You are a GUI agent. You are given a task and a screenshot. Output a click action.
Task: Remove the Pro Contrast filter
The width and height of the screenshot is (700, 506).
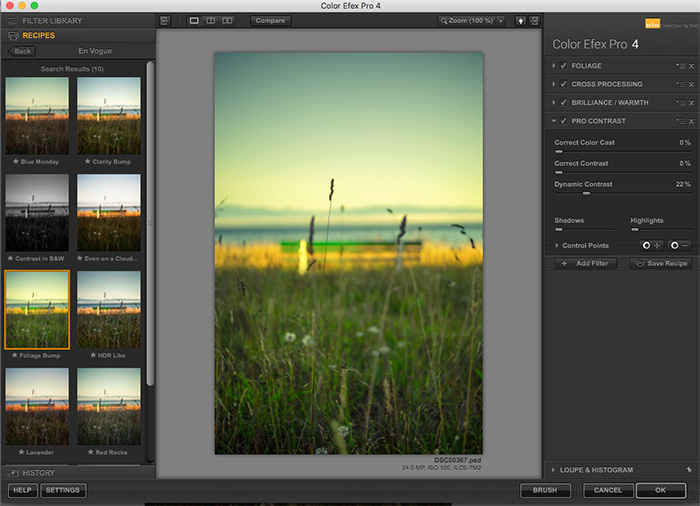pyautogui.click(x=692, y=121)
